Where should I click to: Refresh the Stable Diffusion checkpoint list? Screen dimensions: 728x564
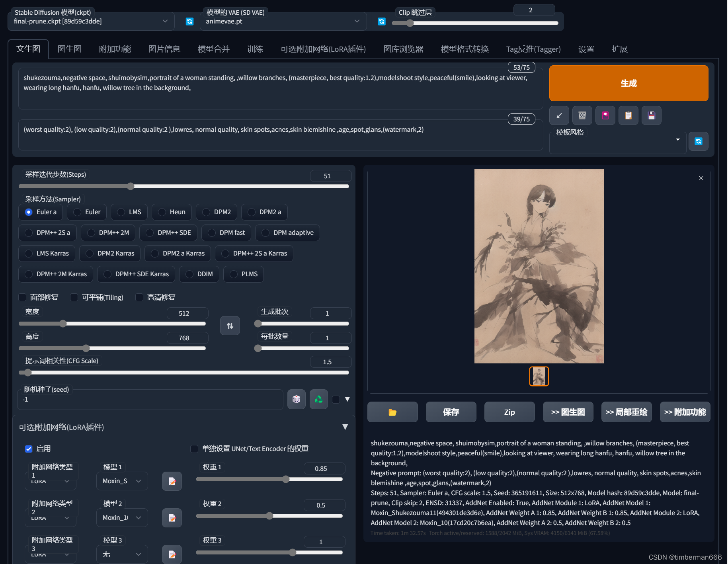(189, 21)
